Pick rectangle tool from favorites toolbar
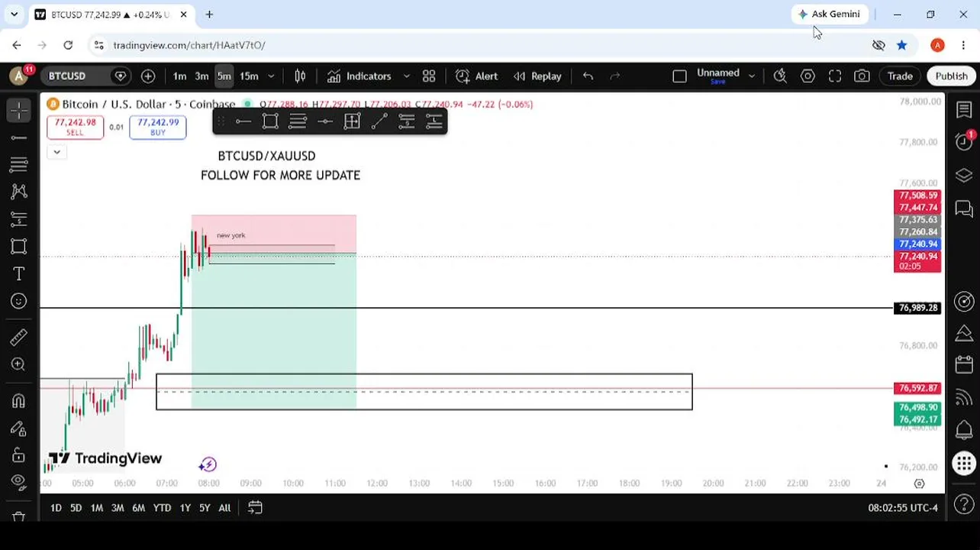Screen dimensions: 980x550 pyautogui.click(x=270, y=121)
